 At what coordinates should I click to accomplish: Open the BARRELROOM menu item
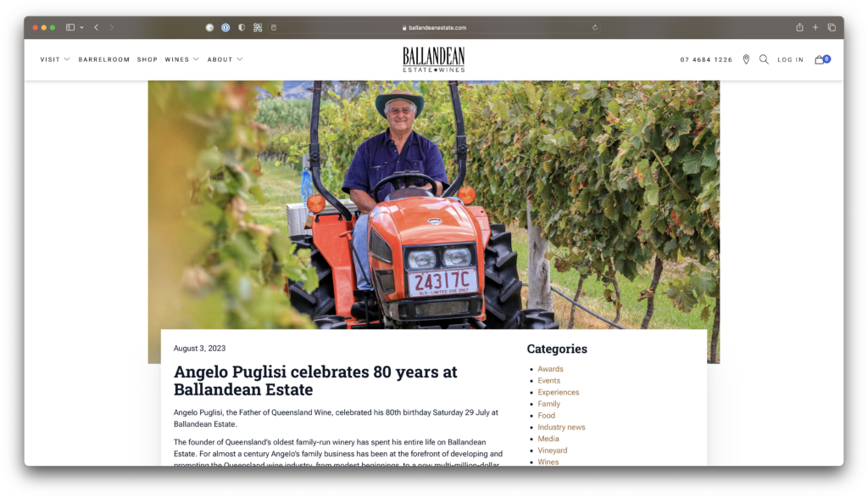[104, 59]
